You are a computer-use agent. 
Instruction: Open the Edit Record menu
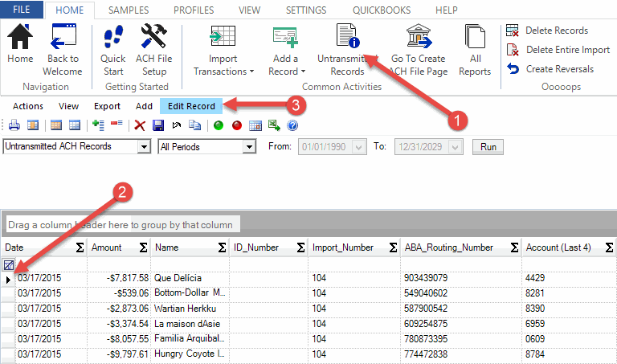pos(191,106)
